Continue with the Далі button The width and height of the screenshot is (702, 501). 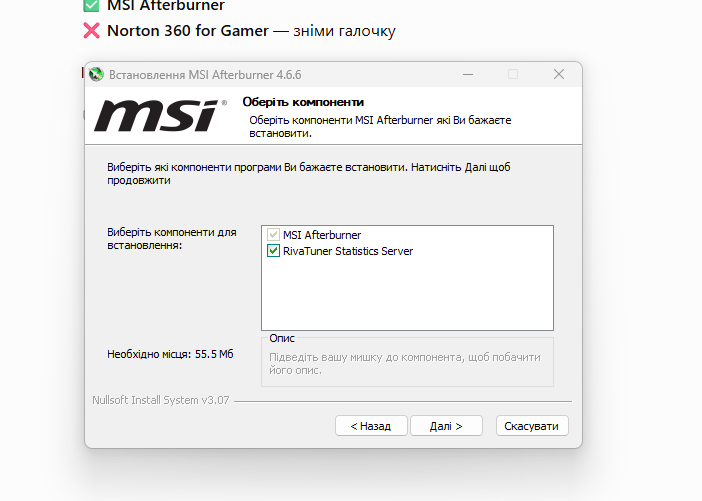click(x=446, y=426)
